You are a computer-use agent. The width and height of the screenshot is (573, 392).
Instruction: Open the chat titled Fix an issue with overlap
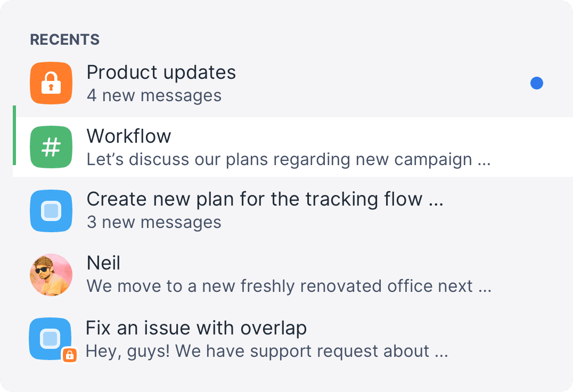197,328
